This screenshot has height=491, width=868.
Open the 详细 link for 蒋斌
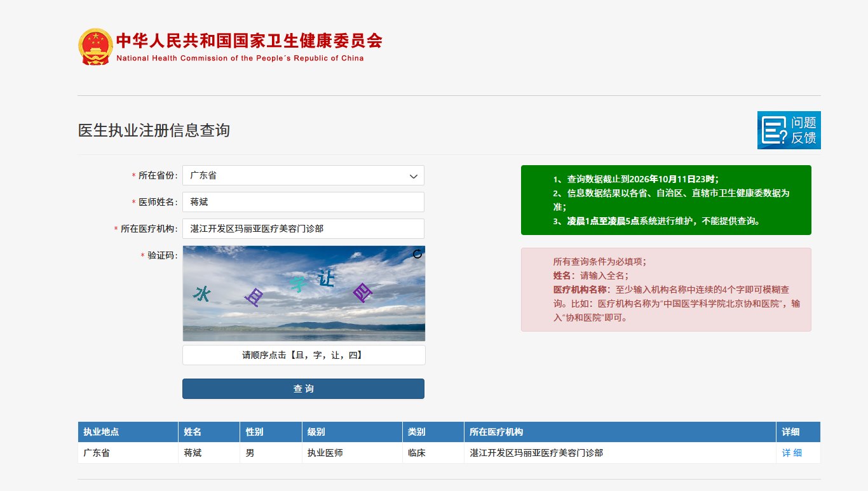pyautogui.click(x=792, y=453)
